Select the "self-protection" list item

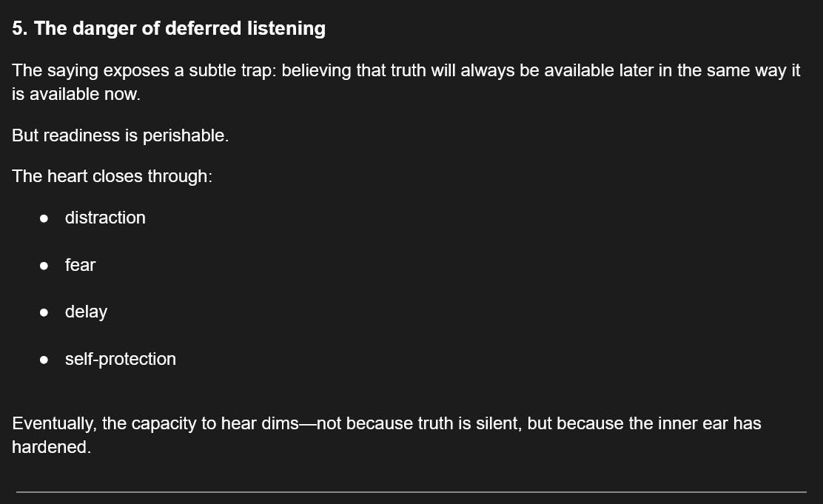click(121, 359)
